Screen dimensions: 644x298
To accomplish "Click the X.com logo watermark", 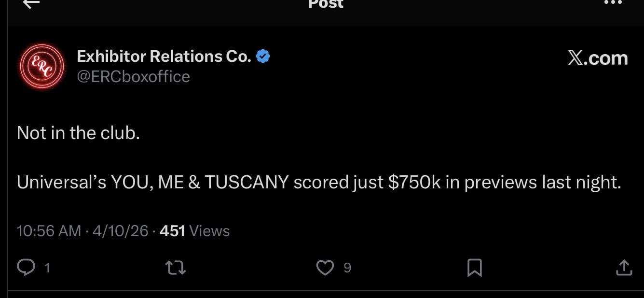I will coord(598,58).
